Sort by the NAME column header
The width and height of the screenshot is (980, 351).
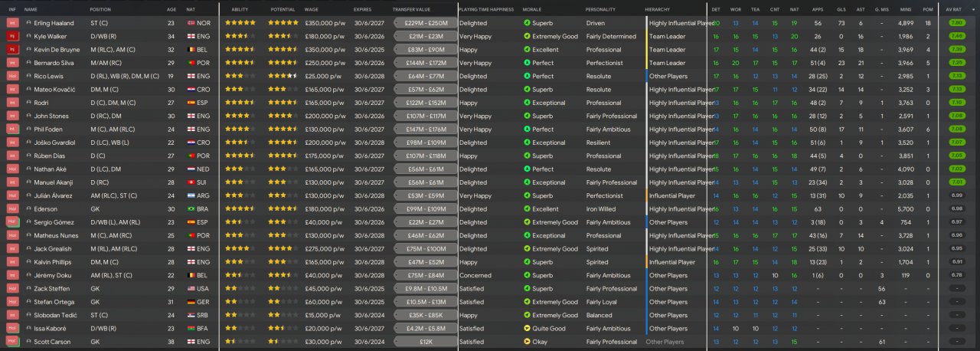31,8
